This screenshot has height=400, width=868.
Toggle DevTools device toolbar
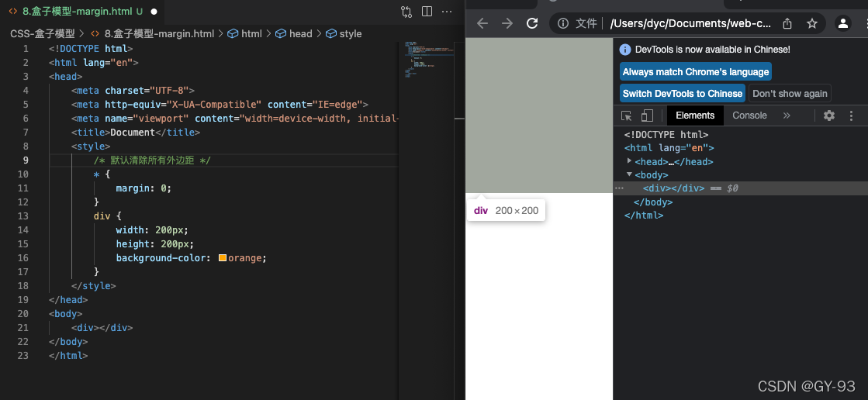pos(647,116)
